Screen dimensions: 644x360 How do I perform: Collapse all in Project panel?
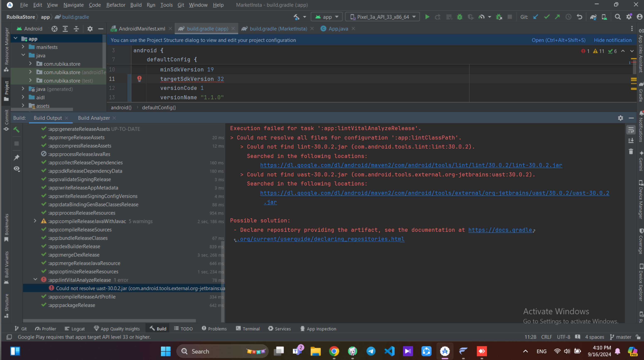click(x=76, y=29)
